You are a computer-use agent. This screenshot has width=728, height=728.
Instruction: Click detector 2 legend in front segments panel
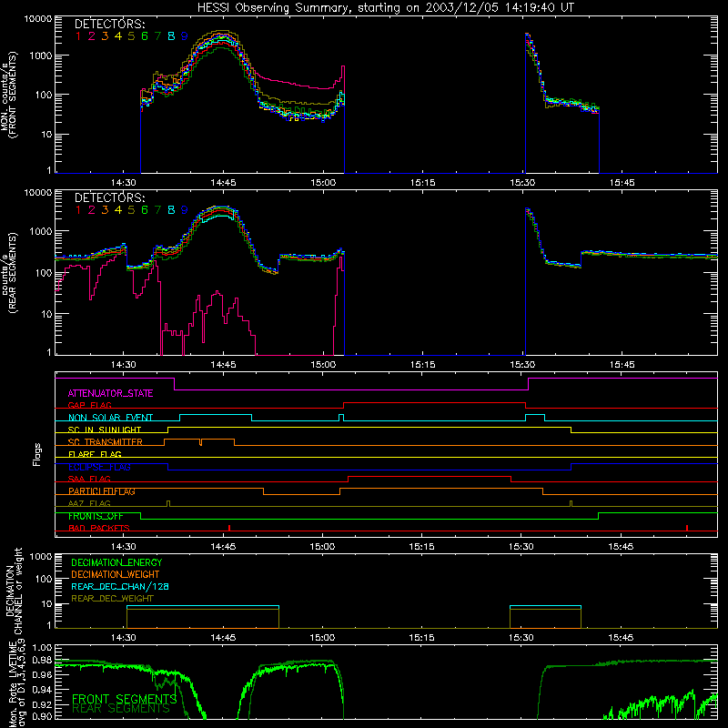(x=92, y=36)
